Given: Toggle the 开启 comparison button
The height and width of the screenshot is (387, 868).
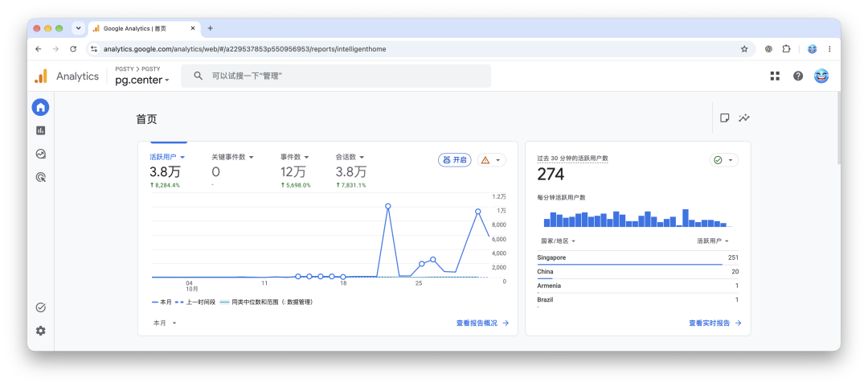Looking at the screenshot, I should pyautogui.click(x=454, y=160).
